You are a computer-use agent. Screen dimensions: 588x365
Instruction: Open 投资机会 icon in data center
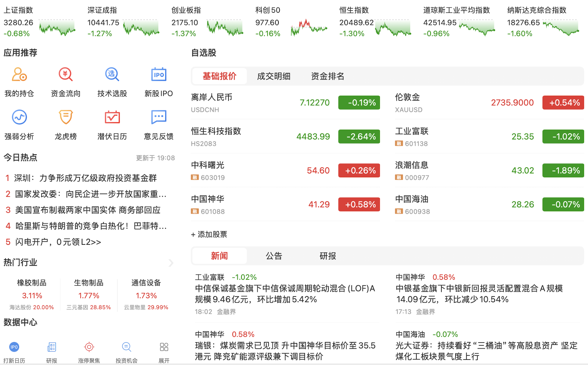(x=127, y=347)
